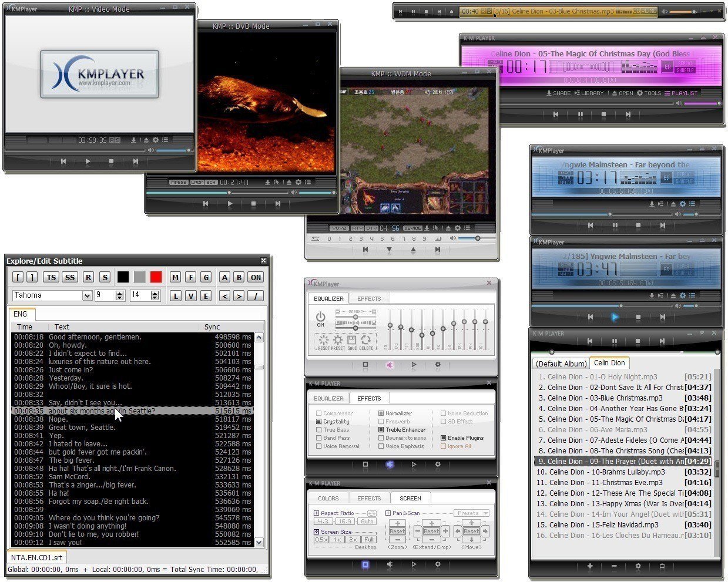This screenshot has height=582, width=728.
Task: Click the 16:9 aspect ratio button
Action: coord(345,522)
